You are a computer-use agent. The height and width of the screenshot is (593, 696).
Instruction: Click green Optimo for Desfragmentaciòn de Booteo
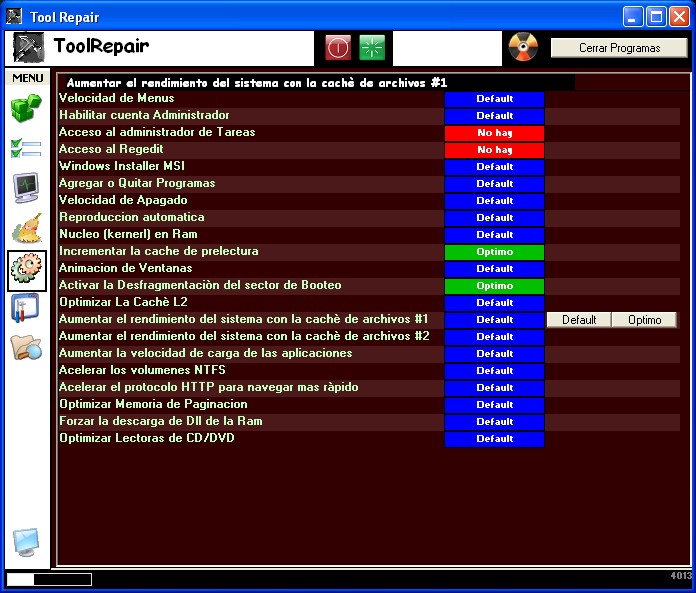[494, 286]
